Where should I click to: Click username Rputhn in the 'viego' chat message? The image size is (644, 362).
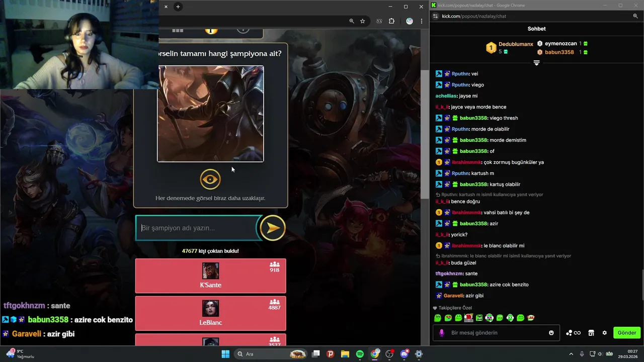[460, 85]
